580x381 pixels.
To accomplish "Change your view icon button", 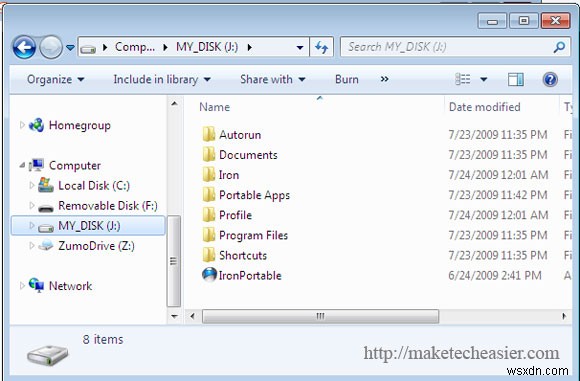I will 463,79.
